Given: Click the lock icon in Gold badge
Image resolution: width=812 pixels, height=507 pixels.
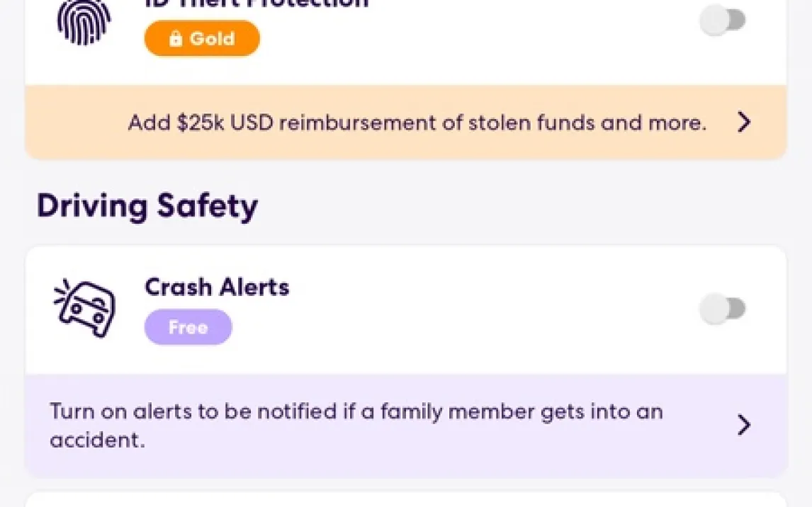Looking at the screenshot, I should (175, 39).
